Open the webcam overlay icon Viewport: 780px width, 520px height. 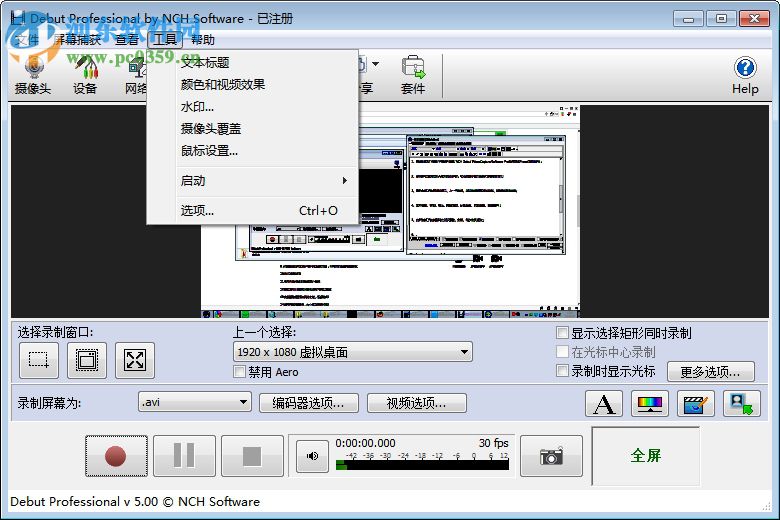(x=741, y=404)
